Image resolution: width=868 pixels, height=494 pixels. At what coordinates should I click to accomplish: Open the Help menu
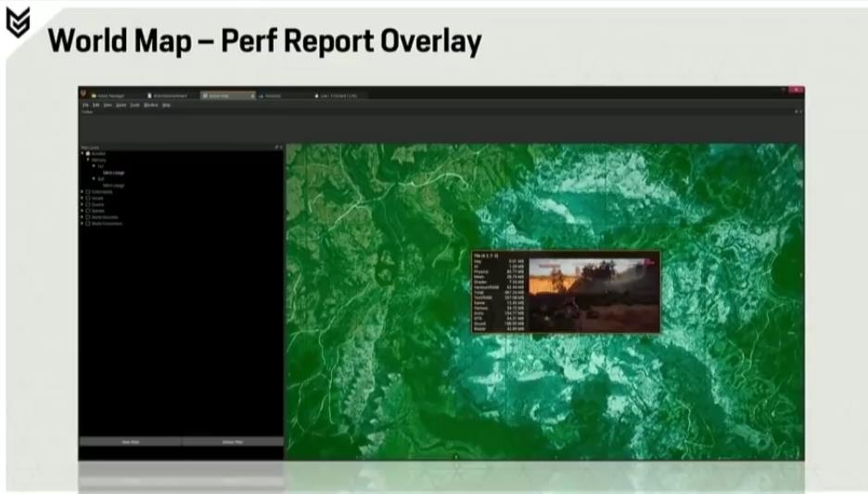[x=166, y=105]
